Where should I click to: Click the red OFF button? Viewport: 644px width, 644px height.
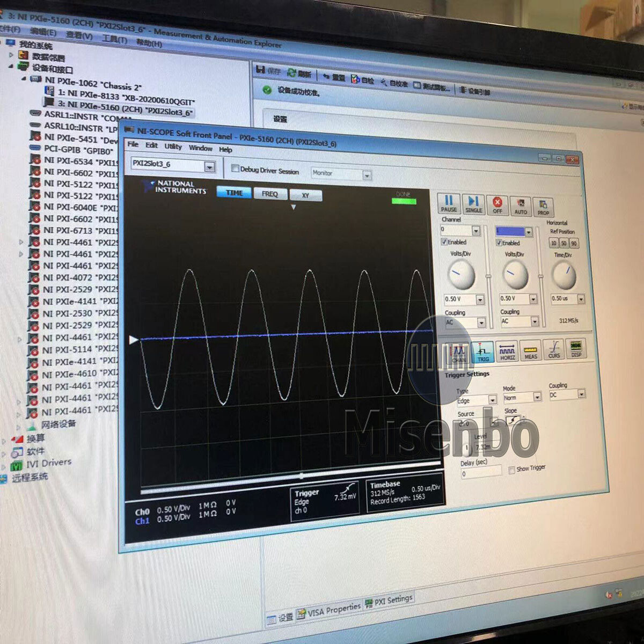pyautogui.click(x=497, y=206)
